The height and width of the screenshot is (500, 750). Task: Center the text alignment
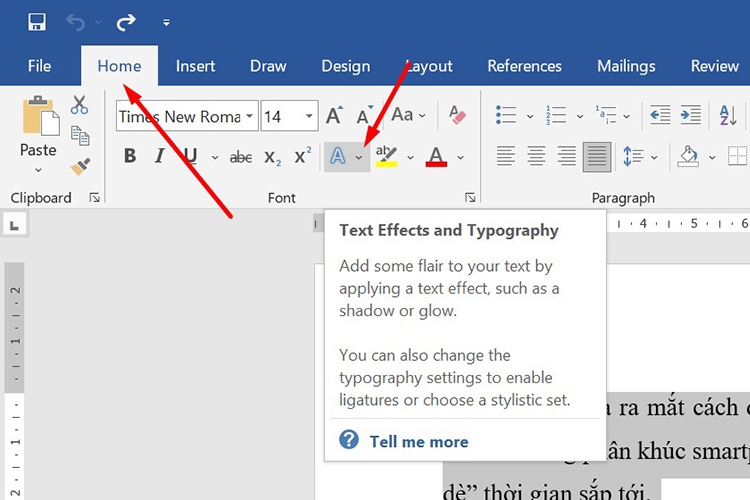pyautogui.click(x=536, y=156)
